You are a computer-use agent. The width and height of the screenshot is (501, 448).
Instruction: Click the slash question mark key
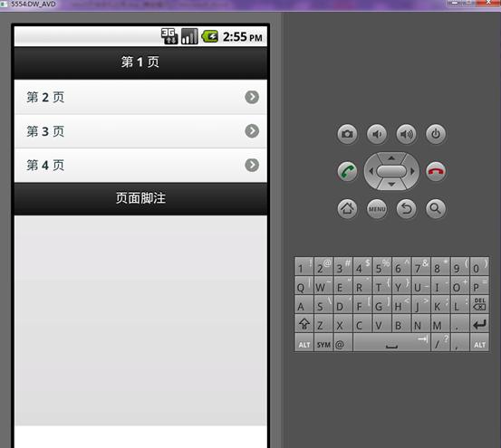click(x=440, y=342)
